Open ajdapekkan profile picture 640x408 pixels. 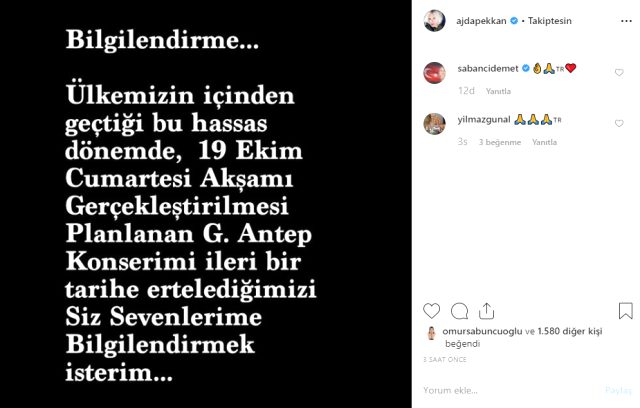[x=435, y=21]
